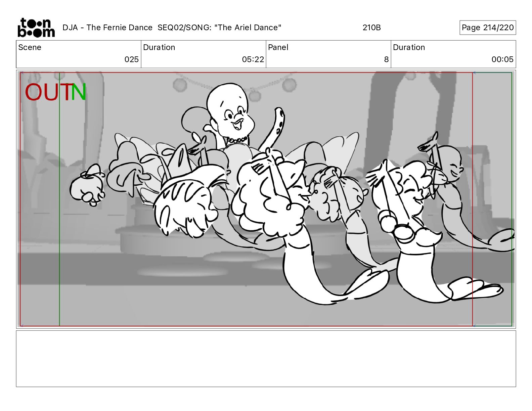Click the scene number '025'
532x411 pixels.
tap(131, 59)
